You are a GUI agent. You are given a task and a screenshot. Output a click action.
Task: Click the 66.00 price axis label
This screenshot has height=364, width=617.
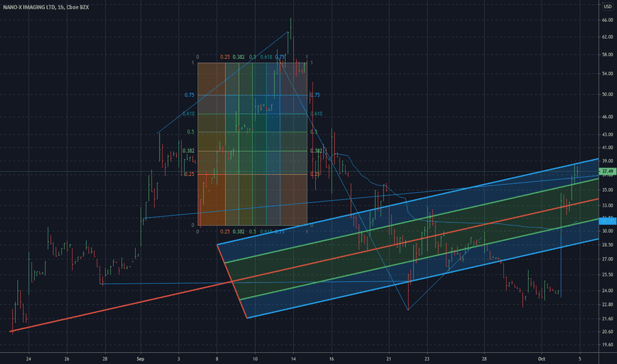click(607, 20)
